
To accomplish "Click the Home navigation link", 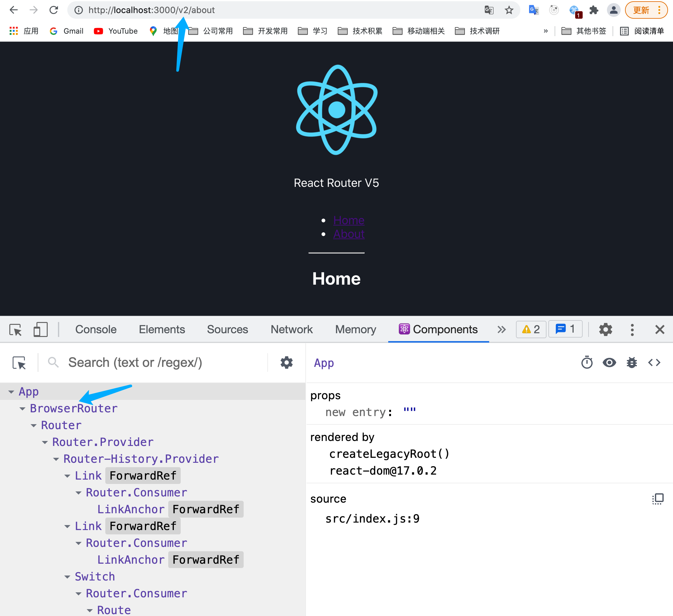I will click(x=349, y=220).
